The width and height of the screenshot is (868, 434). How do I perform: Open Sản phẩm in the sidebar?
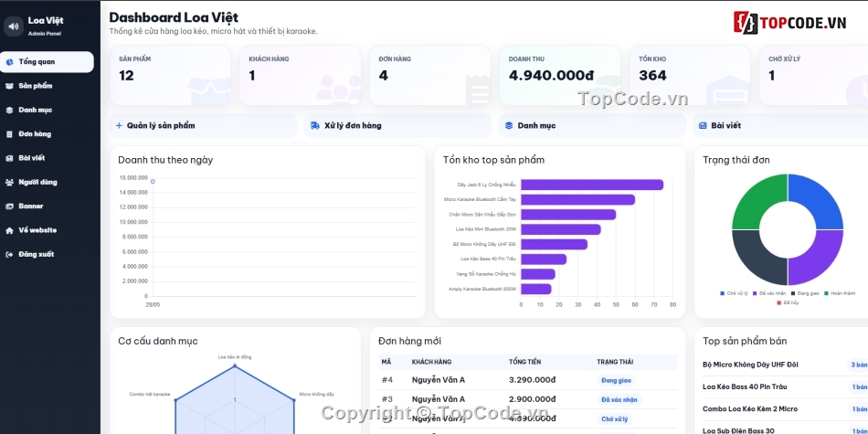(47, 86)
